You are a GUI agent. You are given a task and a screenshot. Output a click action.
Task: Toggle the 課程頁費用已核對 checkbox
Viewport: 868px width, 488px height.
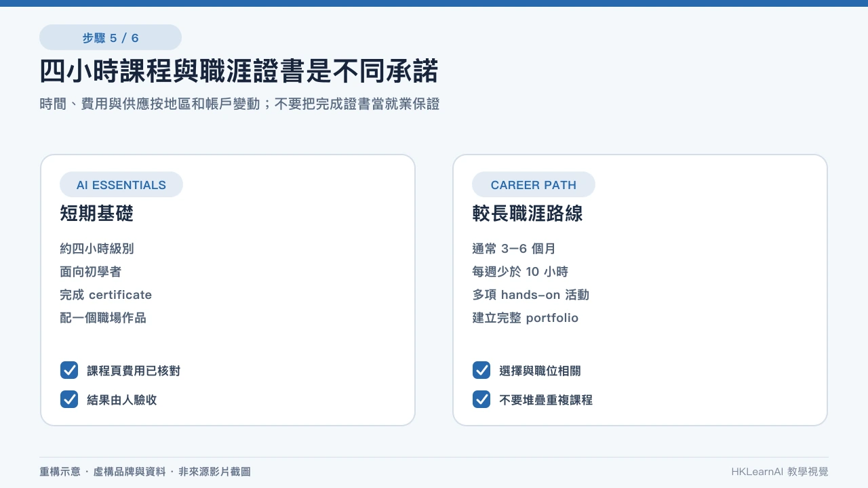click(69, 370)
